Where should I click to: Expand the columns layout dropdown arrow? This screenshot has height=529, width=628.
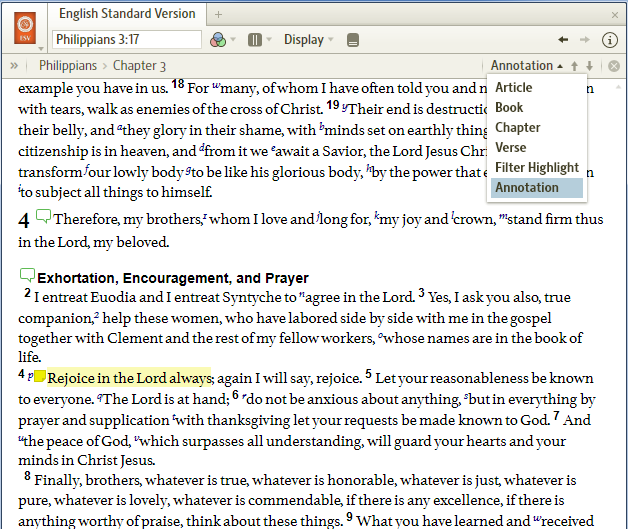pyautogui.click(x=269, y=39)
